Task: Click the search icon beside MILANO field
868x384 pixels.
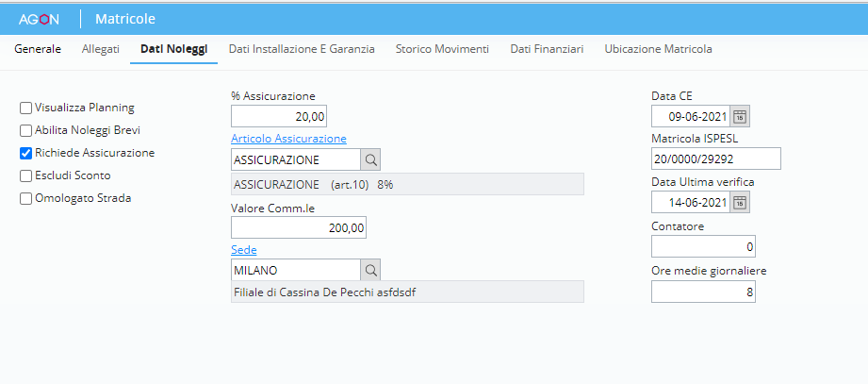Action: 370,271
